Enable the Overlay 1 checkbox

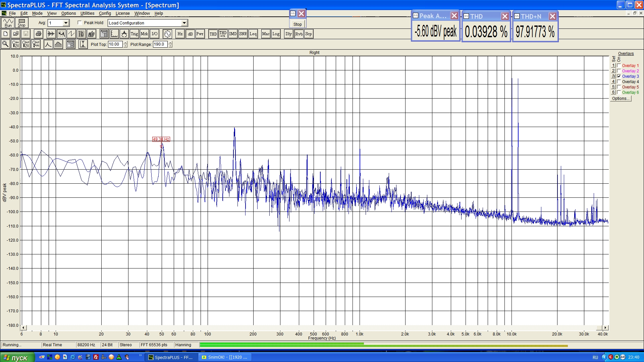(619, 66)
